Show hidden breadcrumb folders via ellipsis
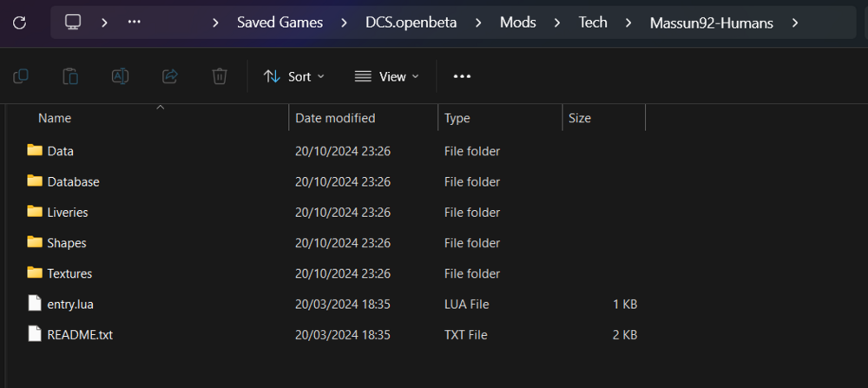 pyautogui.click(x=134, y=23)
